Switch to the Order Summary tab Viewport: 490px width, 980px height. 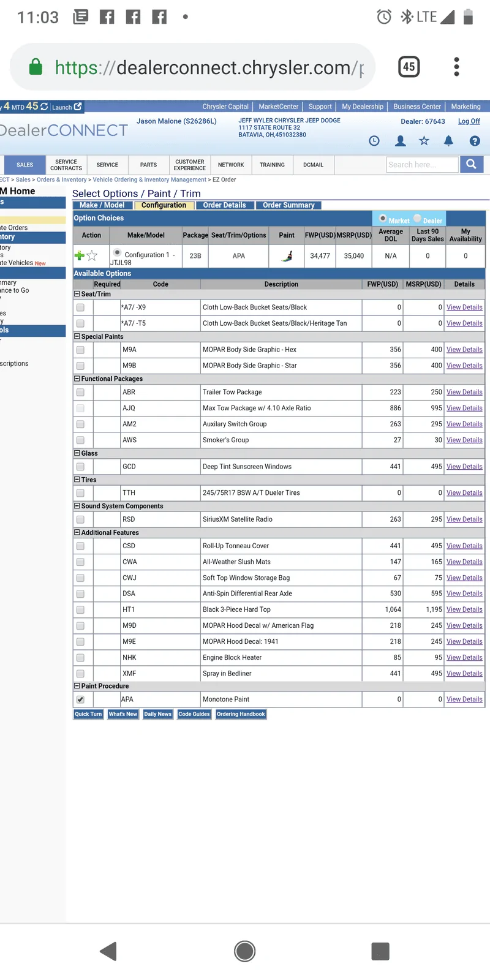[x=288, y=205]
